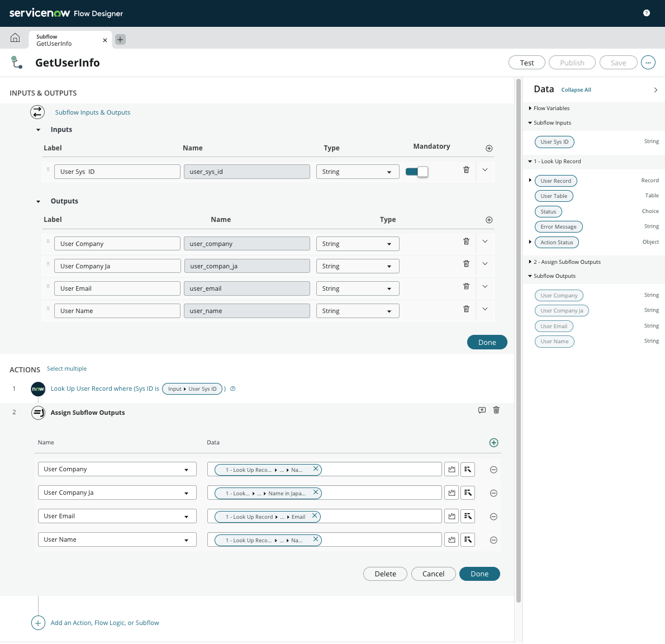Expand details chevron for User Sys ID

coord(484,170)
